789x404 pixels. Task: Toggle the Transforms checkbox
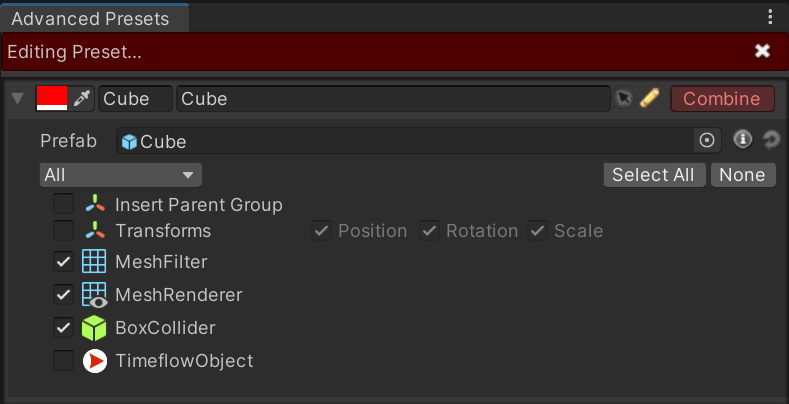click(x=63, y=231)
